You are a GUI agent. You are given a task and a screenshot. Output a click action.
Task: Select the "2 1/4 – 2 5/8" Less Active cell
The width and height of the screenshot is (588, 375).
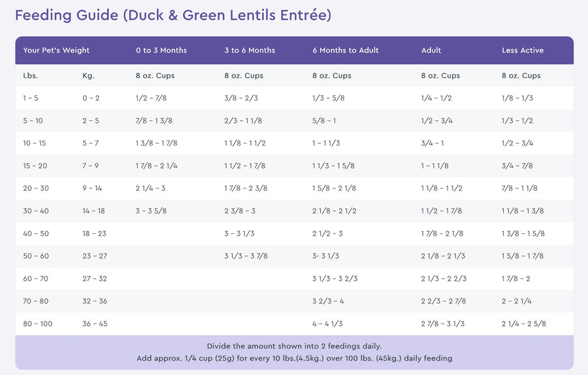coord(524,324)
